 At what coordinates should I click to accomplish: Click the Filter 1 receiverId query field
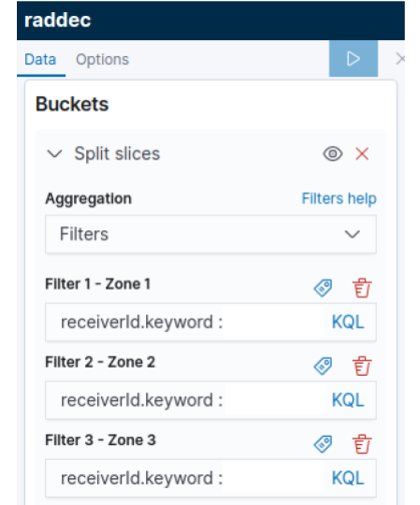coord(183,322)
